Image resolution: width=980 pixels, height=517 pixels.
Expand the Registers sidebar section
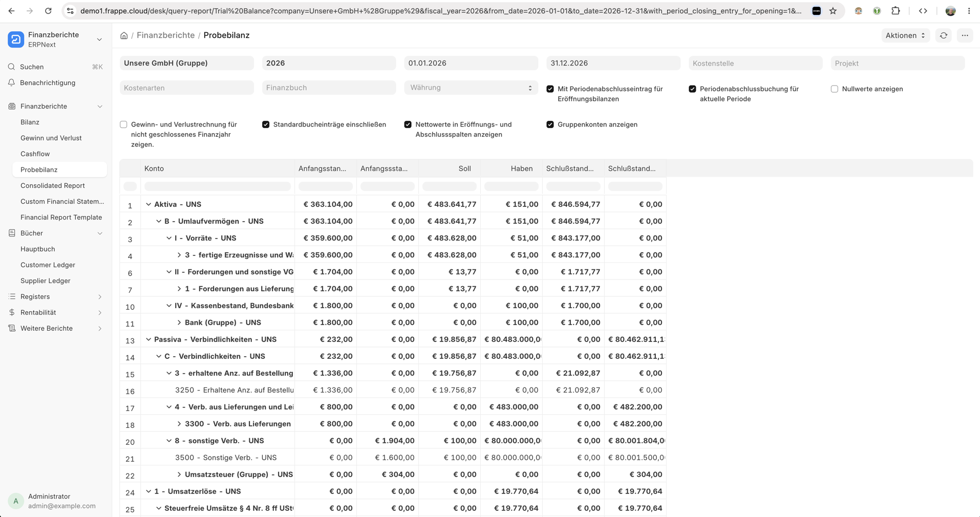pos(100,296)
